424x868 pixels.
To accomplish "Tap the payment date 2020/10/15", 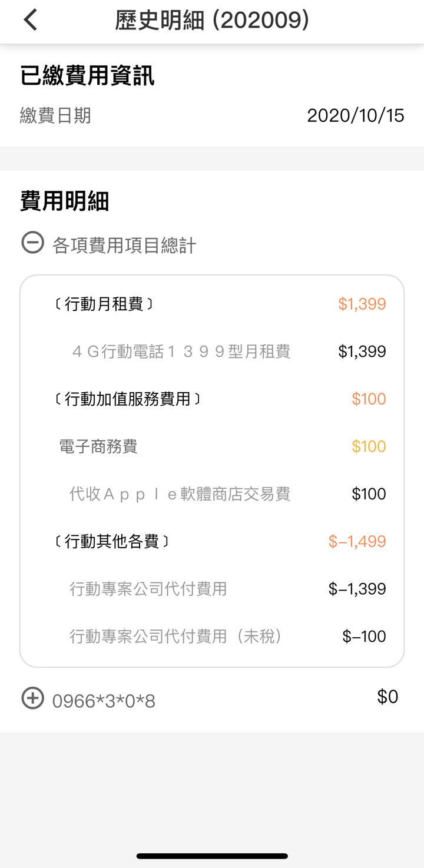I will pos(356,115).
